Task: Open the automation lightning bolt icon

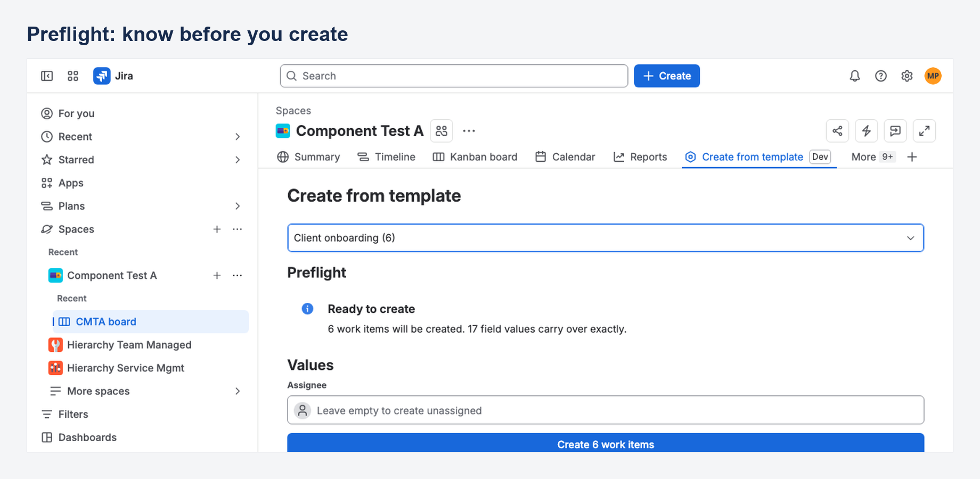Action: click(867, 131)
